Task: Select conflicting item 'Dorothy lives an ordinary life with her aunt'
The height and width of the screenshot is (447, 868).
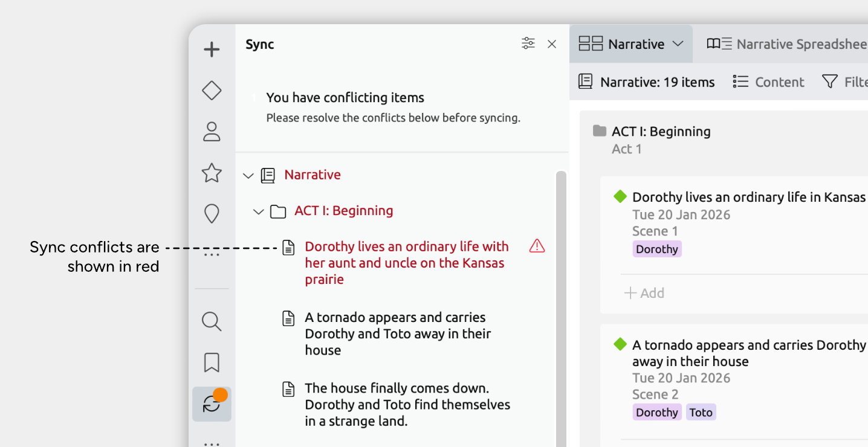Action: click(407, 263)
